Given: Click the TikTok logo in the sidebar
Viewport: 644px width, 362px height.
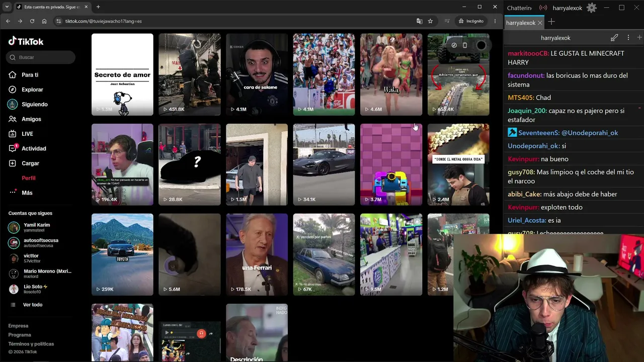Looking at the screenshot, I should point(26,41).
